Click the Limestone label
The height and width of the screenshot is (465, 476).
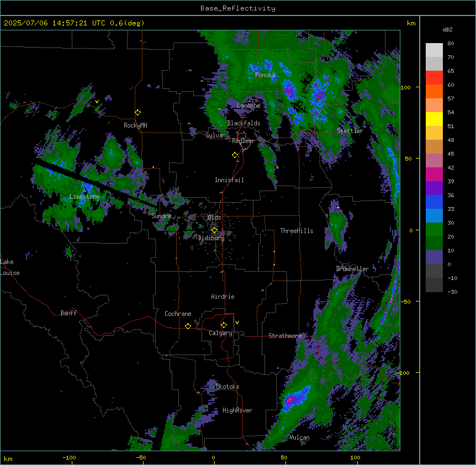(x=84, y=197)
